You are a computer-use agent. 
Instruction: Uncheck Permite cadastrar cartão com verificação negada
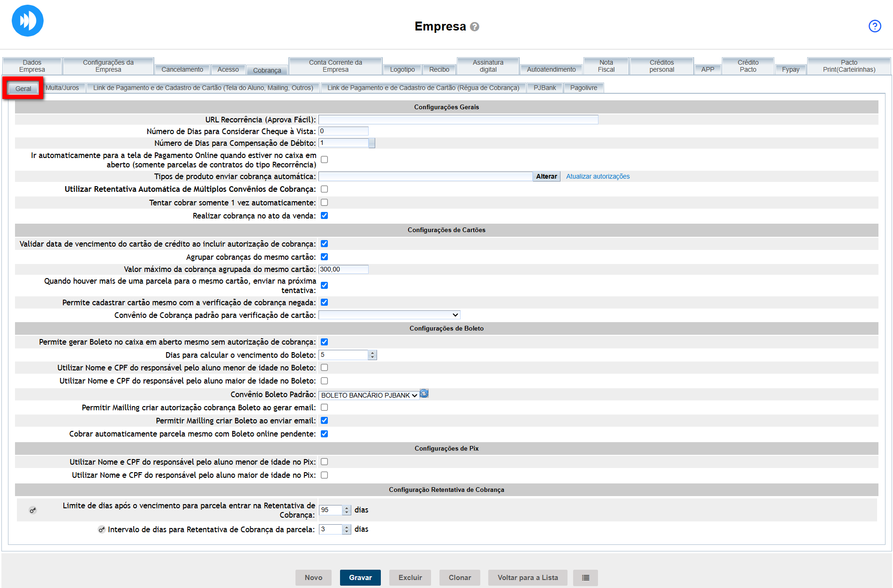tap(324, 302)
